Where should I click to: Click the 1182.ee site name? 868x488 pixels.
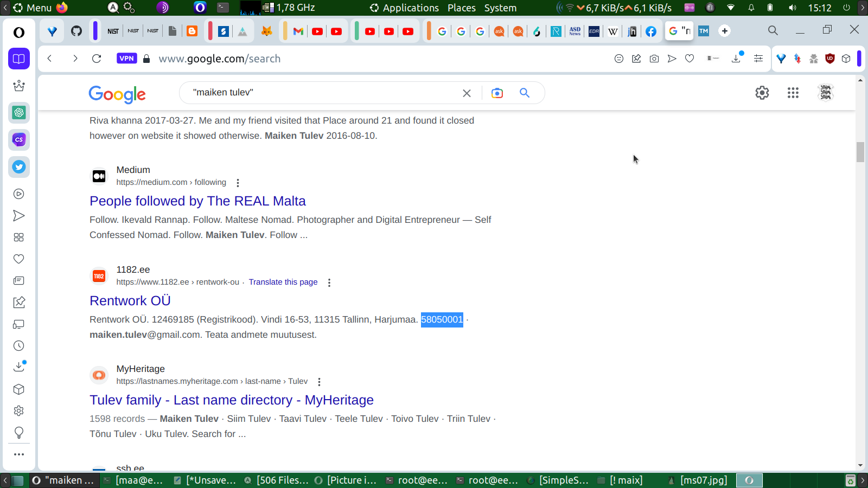(133, 269)
